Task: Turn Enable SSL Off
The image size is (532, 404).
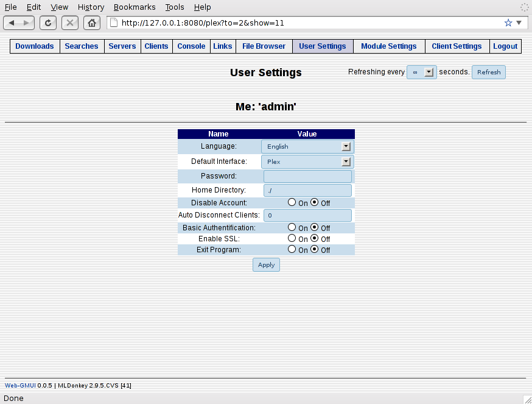Action: tap(315, 238)
